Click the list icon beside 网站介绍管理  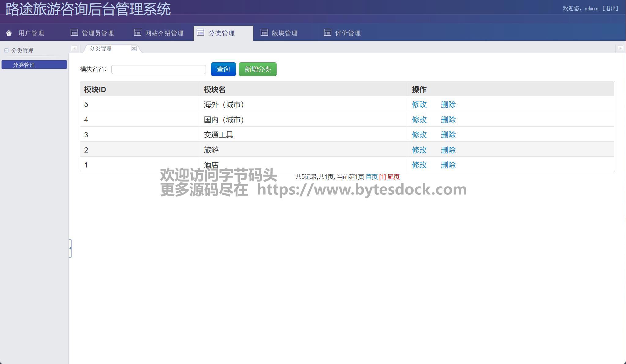click(x=138, y=32)
